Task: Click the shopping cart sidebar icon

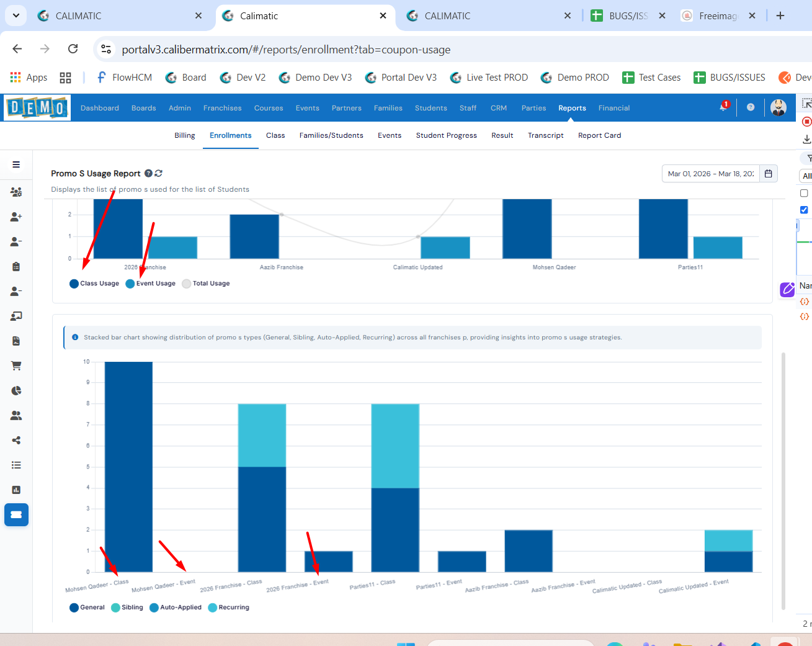Action: [16, 366]
